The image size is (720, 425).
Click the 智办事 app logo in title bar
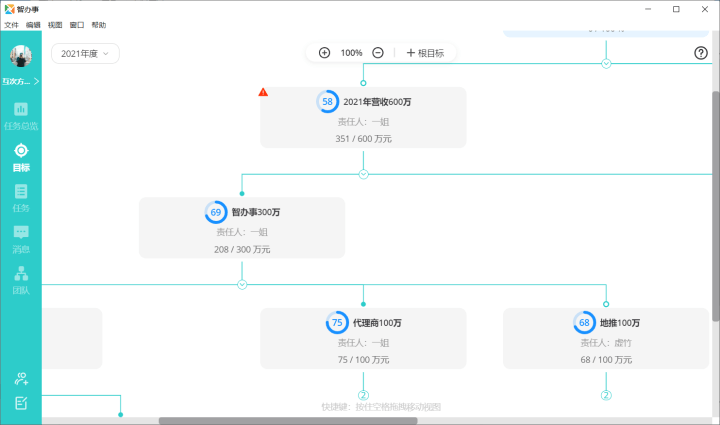(9, 9)
